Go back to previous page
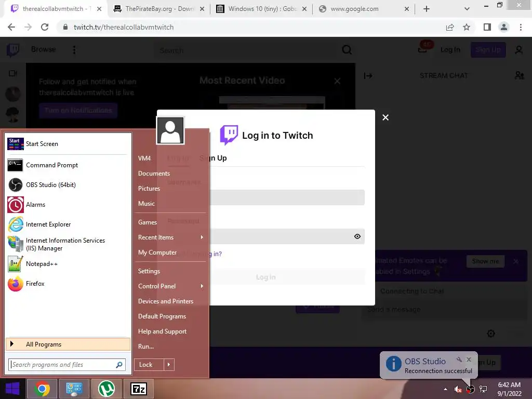532x399 pixels. (11, 27)
